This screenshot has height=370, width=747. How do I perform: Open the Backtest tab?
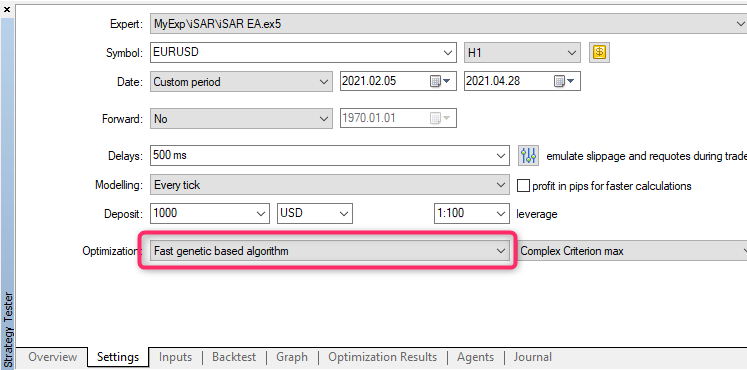(234, 357)
